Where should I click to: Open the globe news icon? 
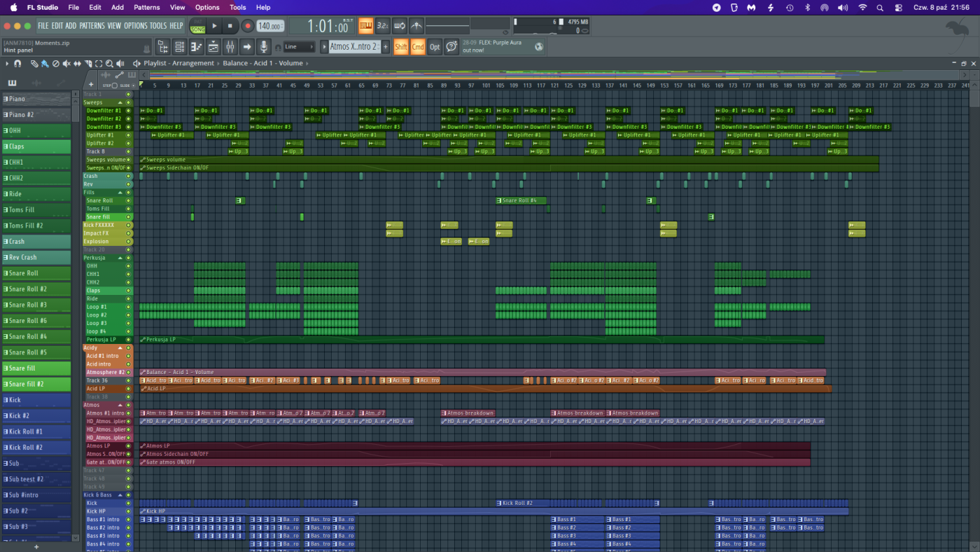[x=539, y=47]
